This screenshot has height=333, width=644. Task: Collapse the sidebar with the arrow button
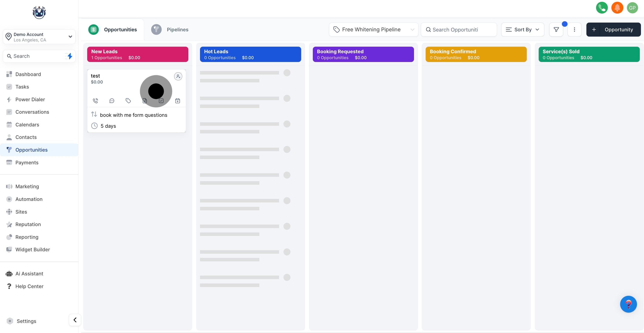coord(75,320)
